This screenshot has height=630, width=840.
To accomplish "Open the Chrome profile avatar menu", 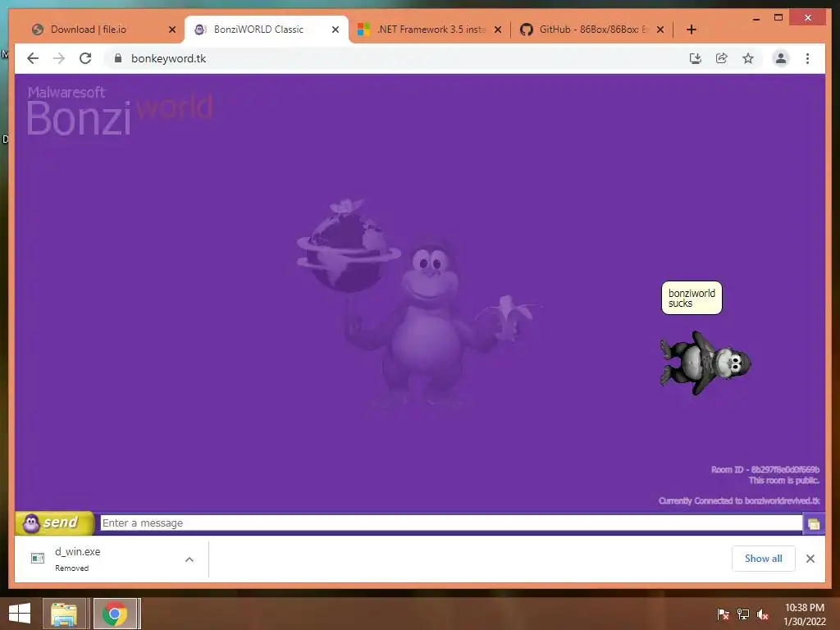I will pos(781,58).
